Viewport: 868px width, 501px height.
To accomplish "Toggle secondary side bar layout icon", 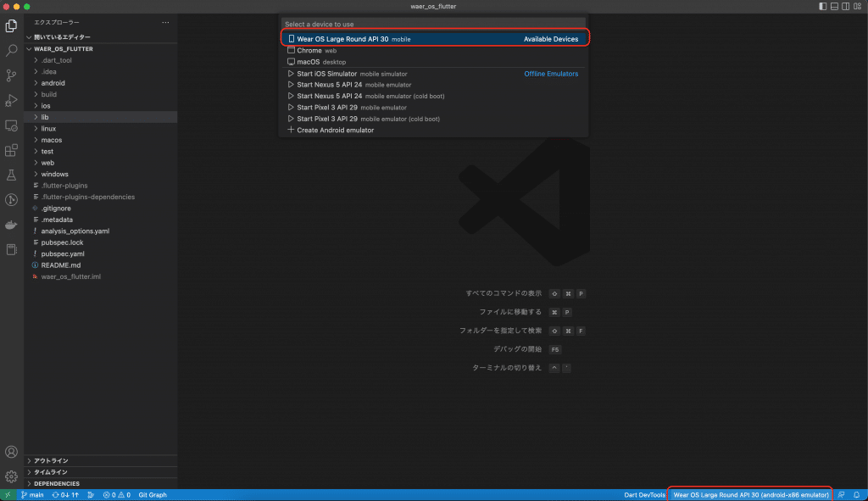I will click(846, 6).
